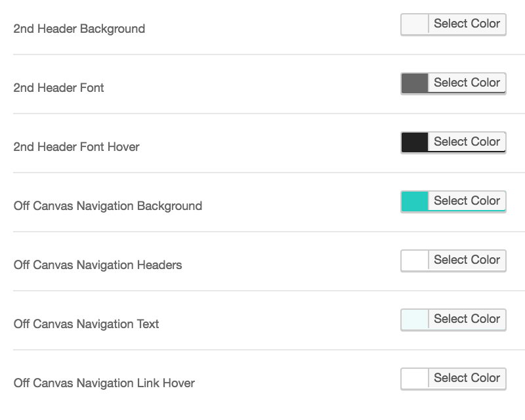
Task: Click the black 2nd Header Font Hover swatch
Action: 415,142
